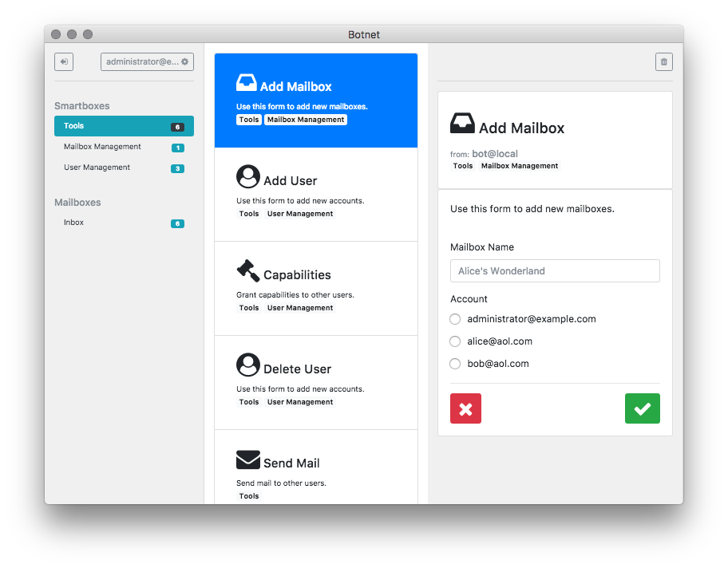Click the Tools tag under Capabilities
728x568 pixels.
(249, 308)
